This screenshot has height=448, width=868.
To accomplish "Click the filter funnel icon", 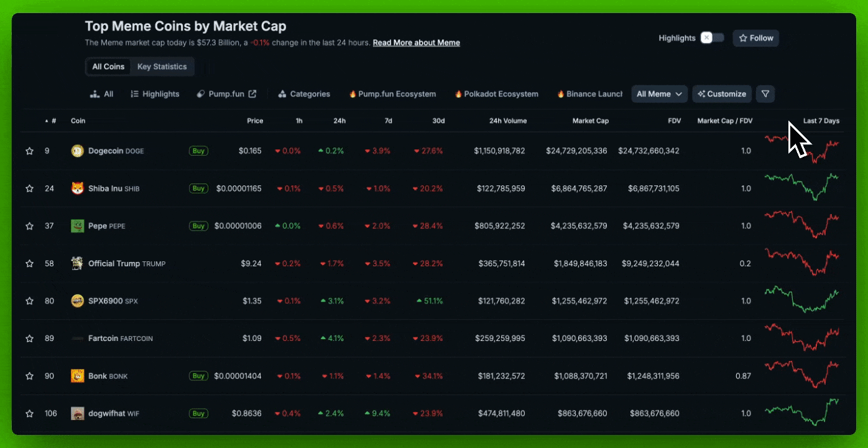I will 765,94.
